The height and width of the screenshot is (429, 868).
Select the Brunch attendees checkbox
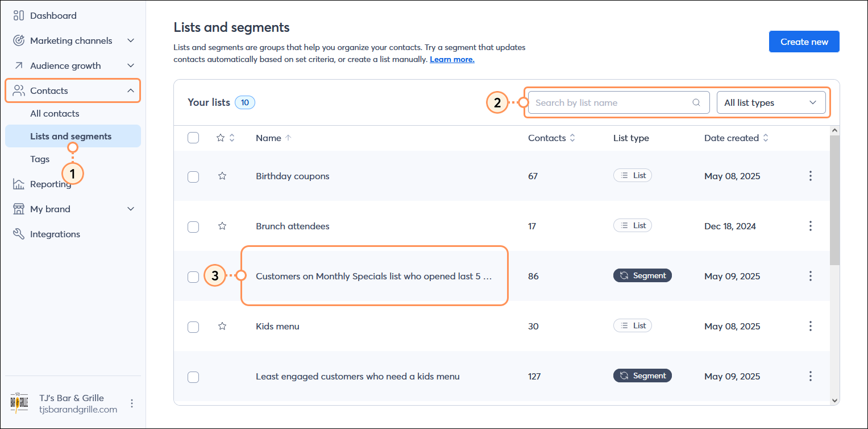(193, 226)
